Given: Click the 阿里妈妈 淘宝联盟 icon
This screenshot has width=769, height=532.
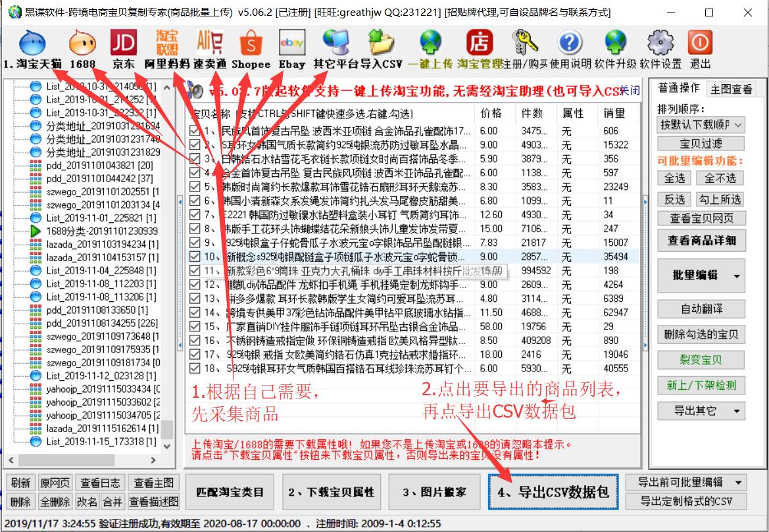Looking at the screenshot, I should click(167, 42).
